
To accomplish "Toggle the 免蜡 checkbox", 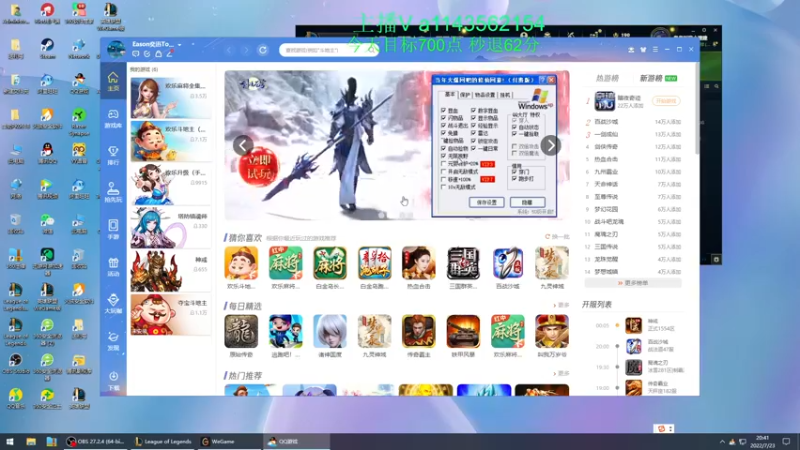I will [x=443, y=133].
